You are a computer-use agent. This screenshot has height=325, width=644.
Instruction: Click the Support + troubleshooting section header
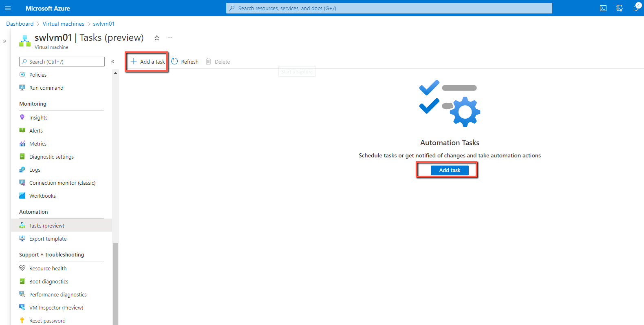[51, 254]
